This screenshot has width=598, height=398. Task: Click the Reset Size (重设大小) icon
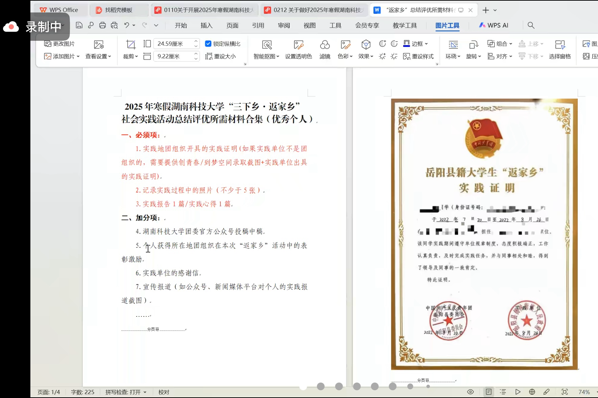[209, 56]
